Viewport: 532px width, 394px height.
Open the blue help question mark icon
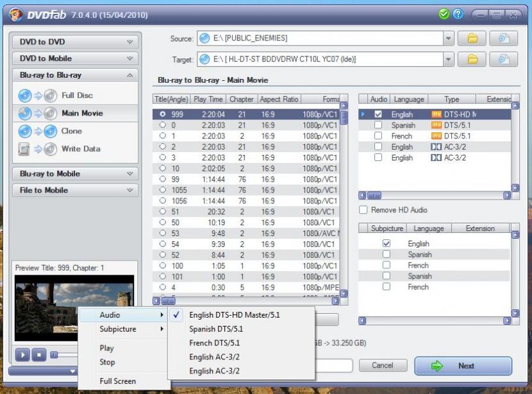(x=458, y=14)
